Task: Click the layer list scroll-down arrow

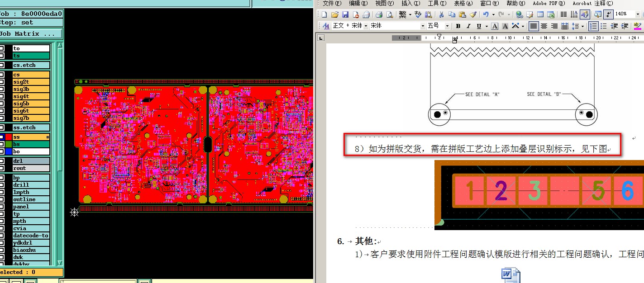Action: click(60, 262)
